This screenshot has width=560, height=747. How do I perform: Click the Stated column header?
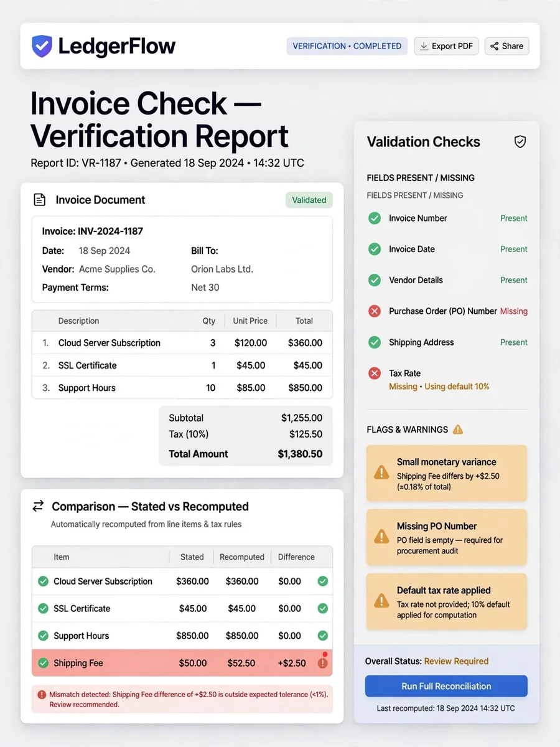(x=192, y=557)
